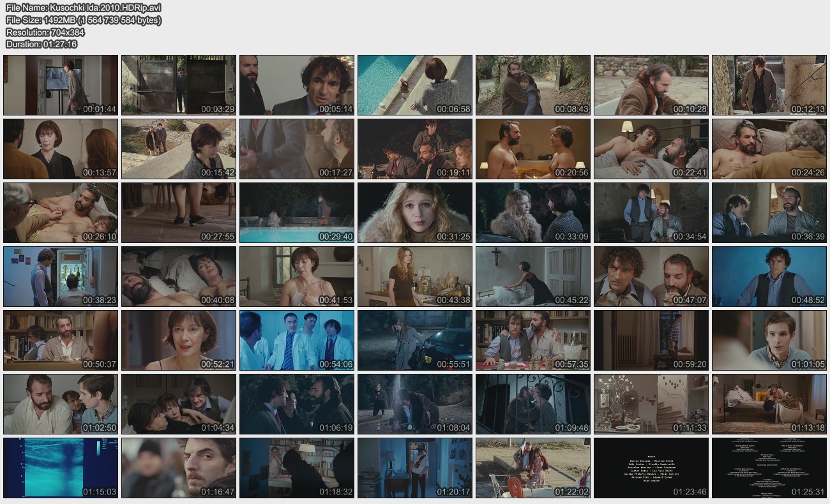830x504 pixels.
Task: Select the frame with wall crucifix at 00:45:22
Action: [x=533, y=276]
